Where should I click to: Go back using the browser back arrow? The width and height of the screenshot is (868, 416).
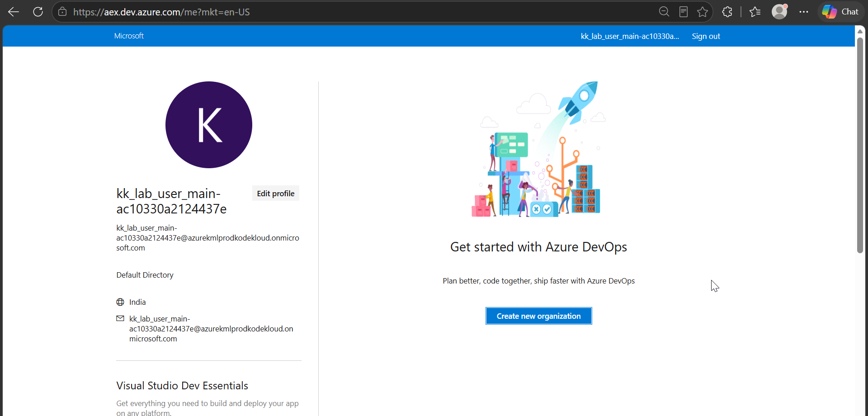[x=14, y=12]
